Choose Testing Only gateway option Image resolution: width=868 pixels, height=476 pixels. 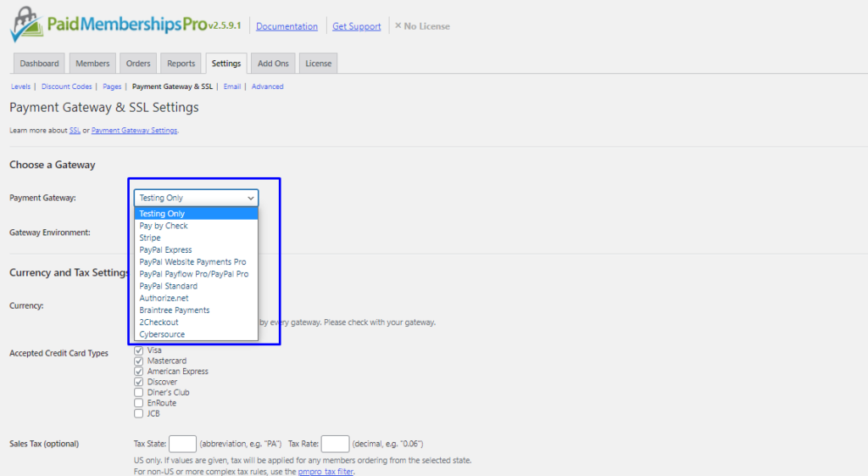(196, 213)
